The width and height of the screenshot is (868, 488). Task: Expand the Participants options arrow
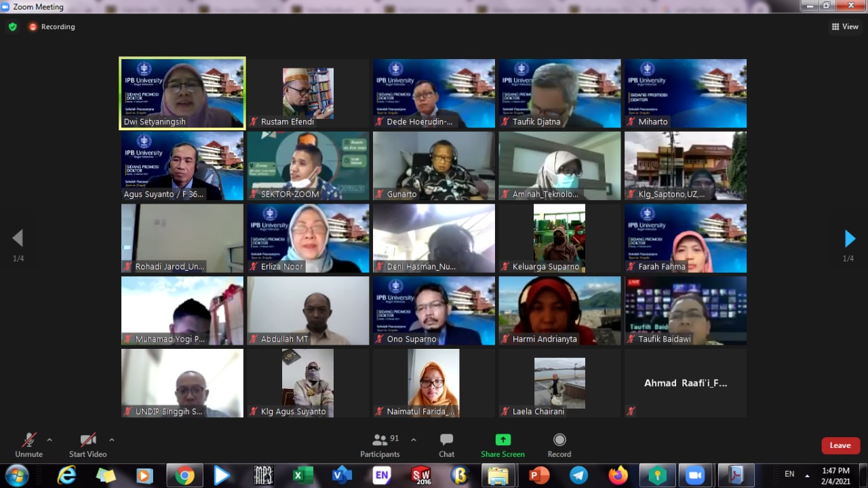click(414, 440)
